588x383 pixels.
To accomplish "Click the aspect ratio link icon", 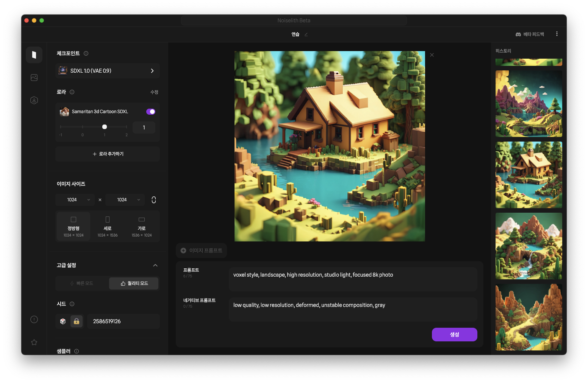I will coord(154,200).
